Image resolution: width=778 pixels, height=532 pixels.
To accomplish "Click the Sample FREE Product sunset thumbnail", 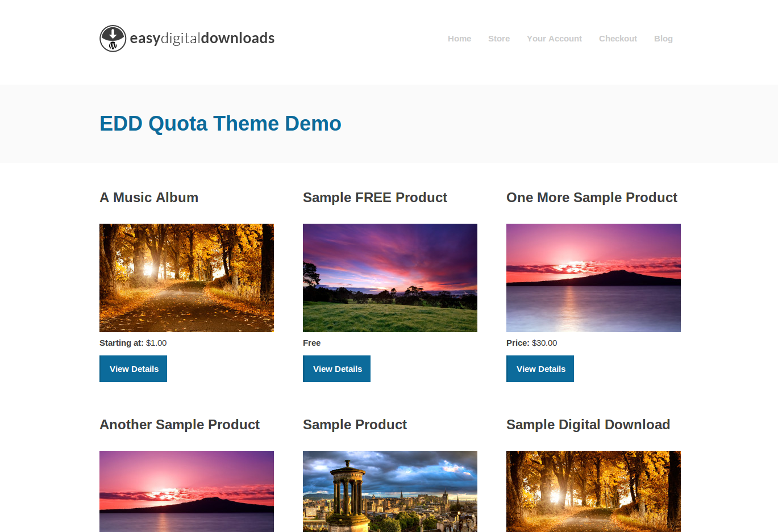I will click(x=390, y=278).
